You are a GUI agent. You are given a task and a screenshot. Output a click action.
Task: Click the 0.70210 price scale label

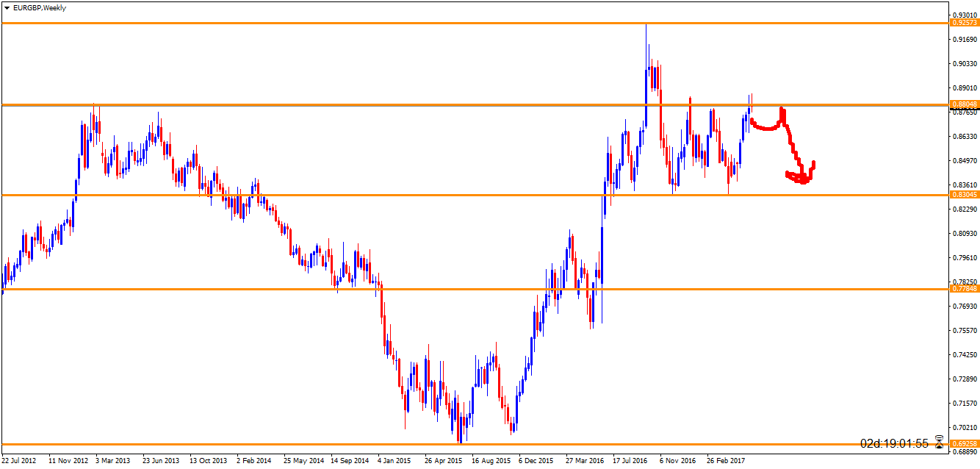pyautogui.click(x=965, y=428)
